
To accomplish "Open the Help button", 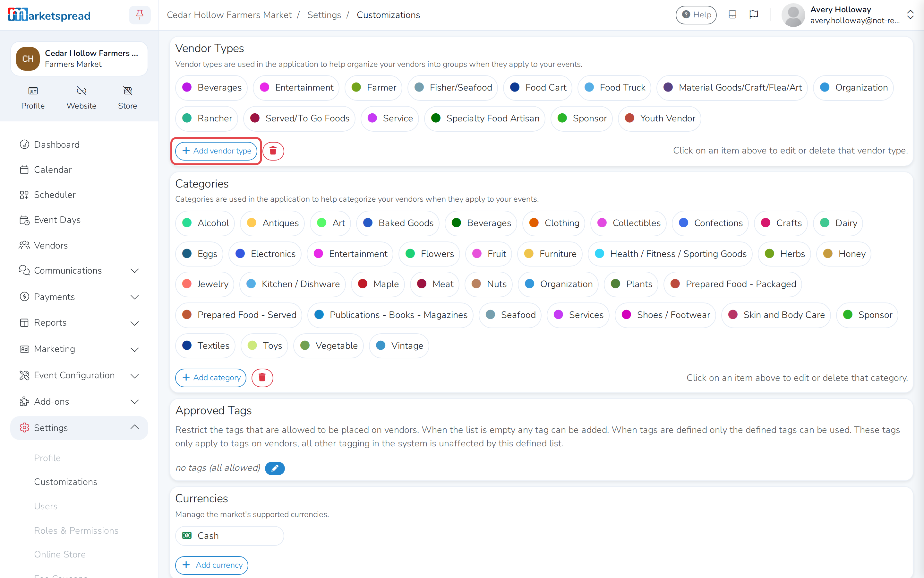I will (696, 15).
